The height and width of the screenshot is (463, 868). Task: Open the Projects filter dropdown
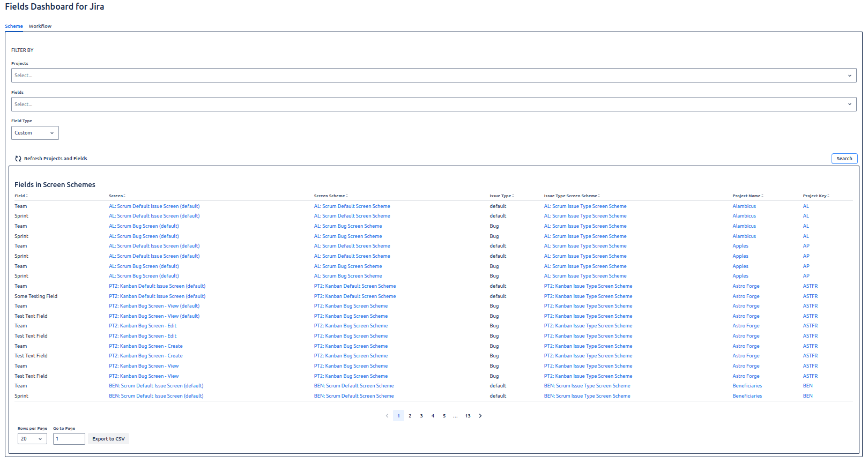434,76
